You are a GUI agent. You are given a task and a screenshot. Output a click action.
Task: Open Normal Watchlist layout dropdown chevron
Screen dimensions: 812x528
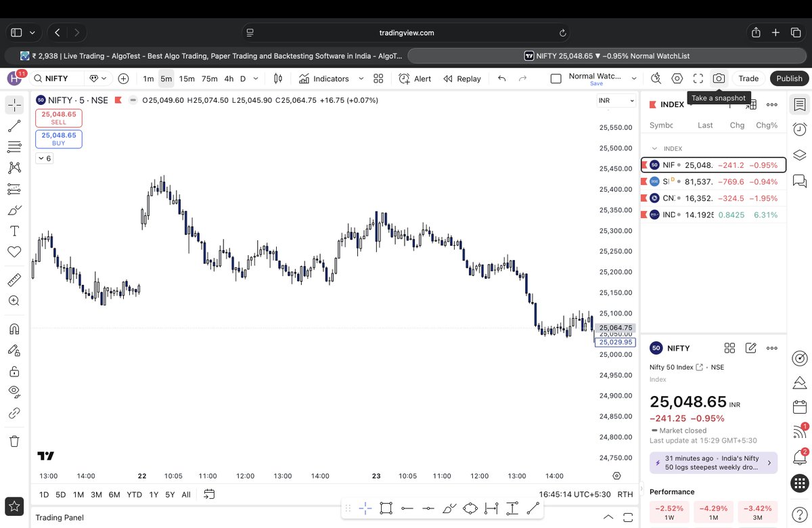pos(634,79)
